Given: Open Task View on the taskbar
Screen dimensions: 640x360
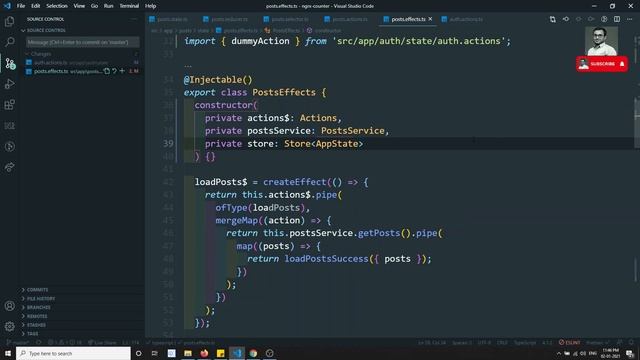Looking at the screenshot, I should click(x=155, y=353).
